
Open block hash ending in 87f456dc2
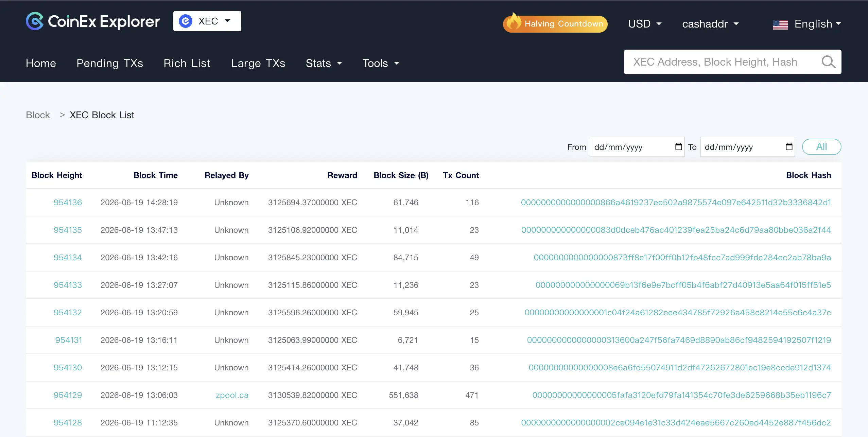(676, 423)
